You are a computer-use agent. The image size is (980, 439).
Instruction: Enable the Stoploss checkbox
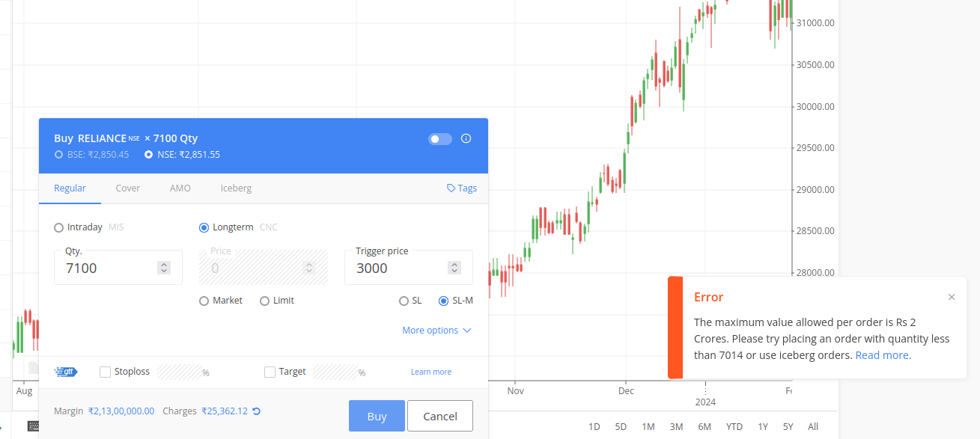tap(105, 372)
